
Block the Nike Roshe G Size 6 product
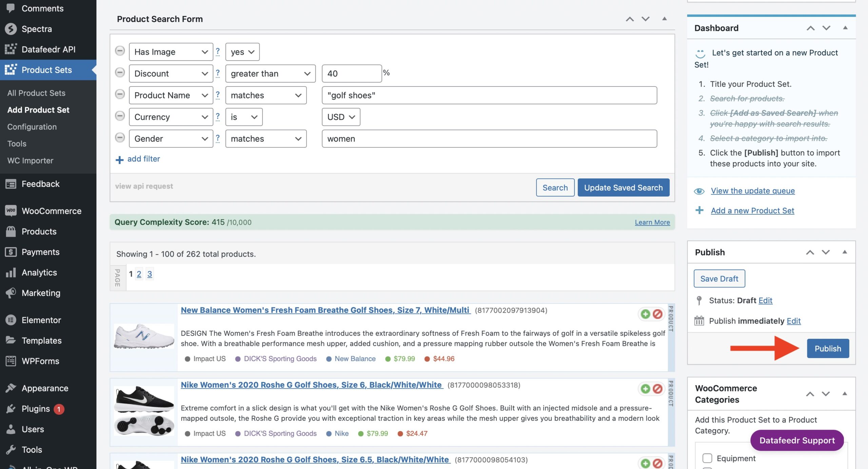[657, 389]
